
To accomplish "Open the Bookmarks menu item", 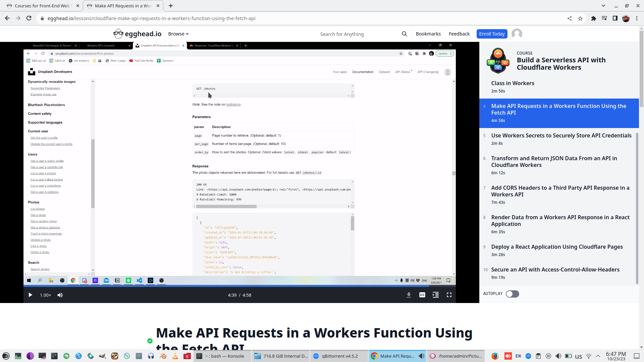I will coord(428,34).
